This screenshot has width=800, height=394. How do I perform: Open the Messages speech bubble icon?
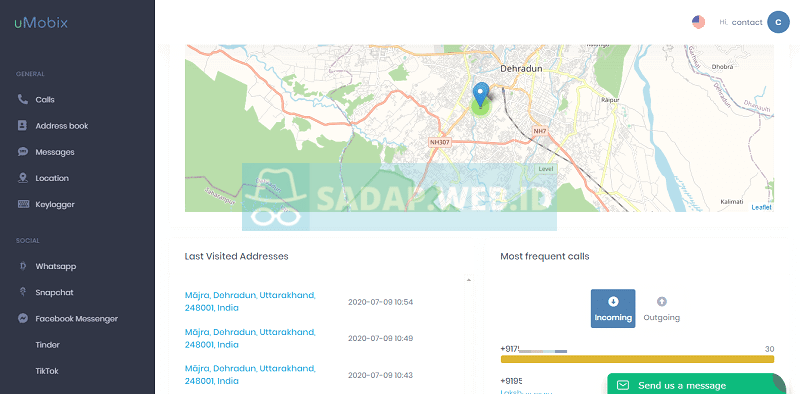coord(22,152)
